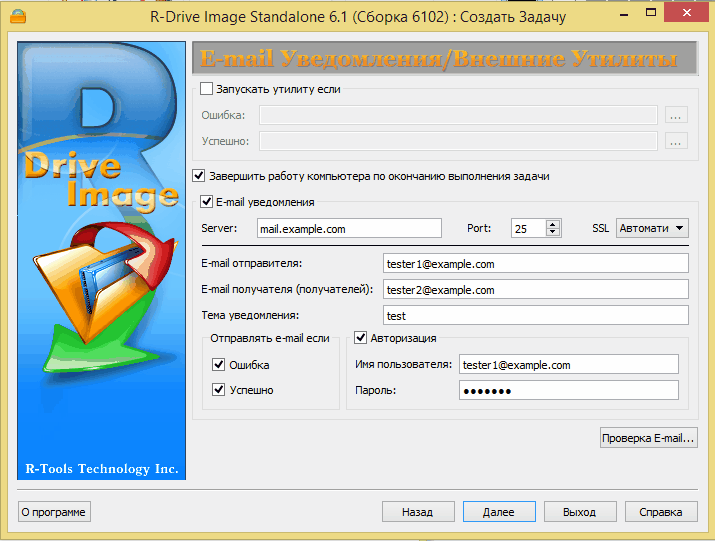Click the "О программе" button
Screen dimensions: 715x541
coord(54,512)
